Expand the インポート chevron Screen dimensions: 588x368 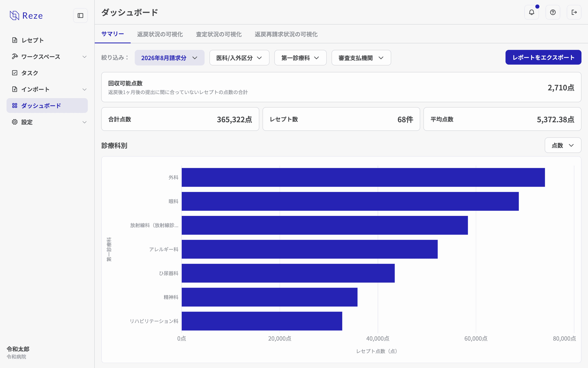click(x=84, y=89)
